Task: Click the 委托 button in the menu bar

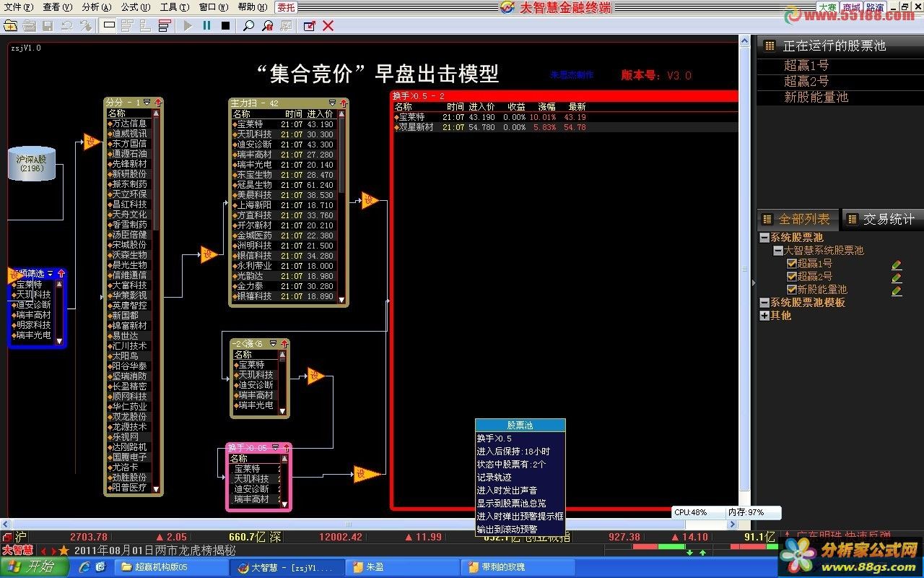Action: point(286,7)
